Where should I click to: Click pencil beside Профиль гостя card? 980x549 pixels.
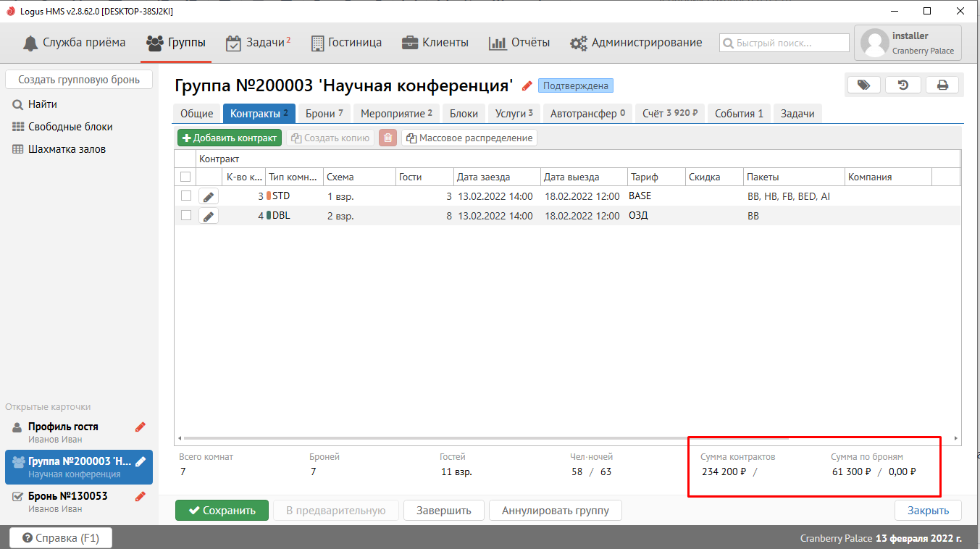click(141, 427)
